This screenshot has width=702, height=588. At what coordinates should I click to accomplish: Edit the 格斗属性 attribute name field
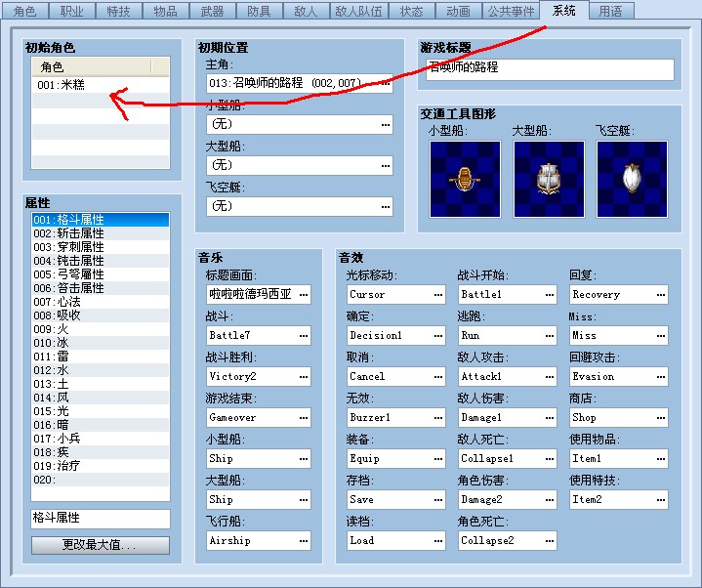(x=101, y=519)
